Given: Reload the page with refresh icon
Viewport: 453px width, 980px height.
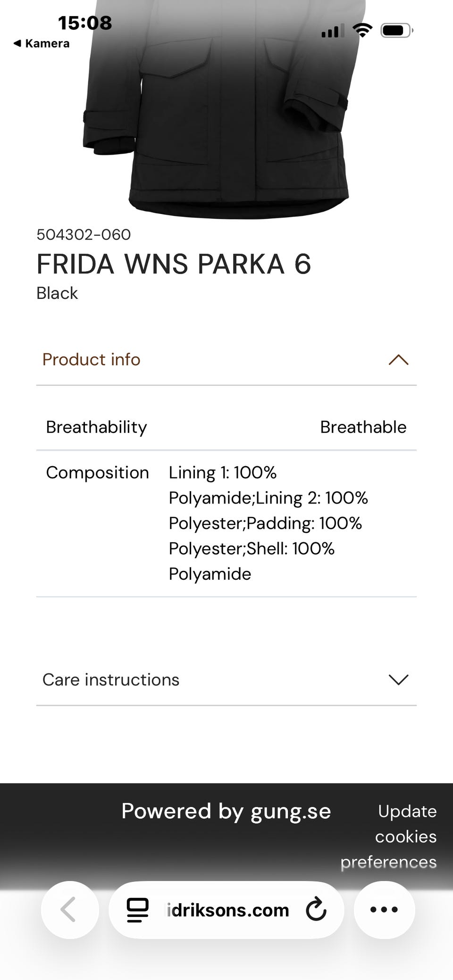Looking at the screenshot, I should tap(316, 910).
